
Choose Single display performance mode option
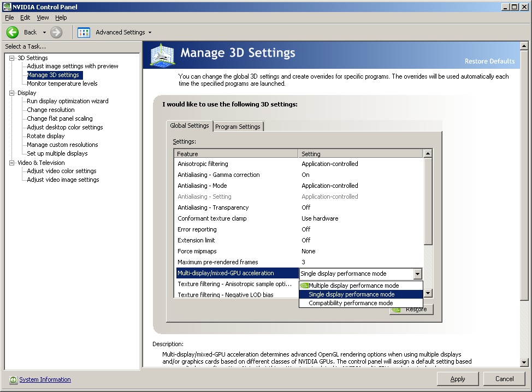click(361, 294)
